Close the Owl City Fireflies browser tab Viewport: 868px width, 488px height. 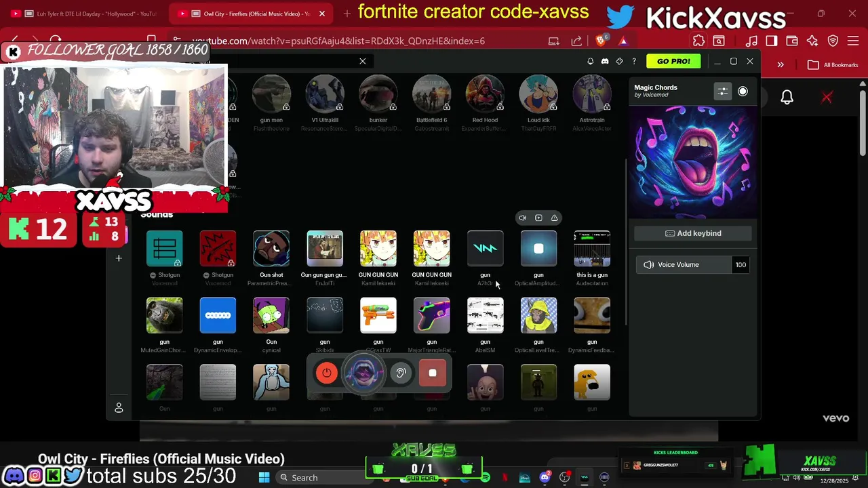tap(322, 14)
